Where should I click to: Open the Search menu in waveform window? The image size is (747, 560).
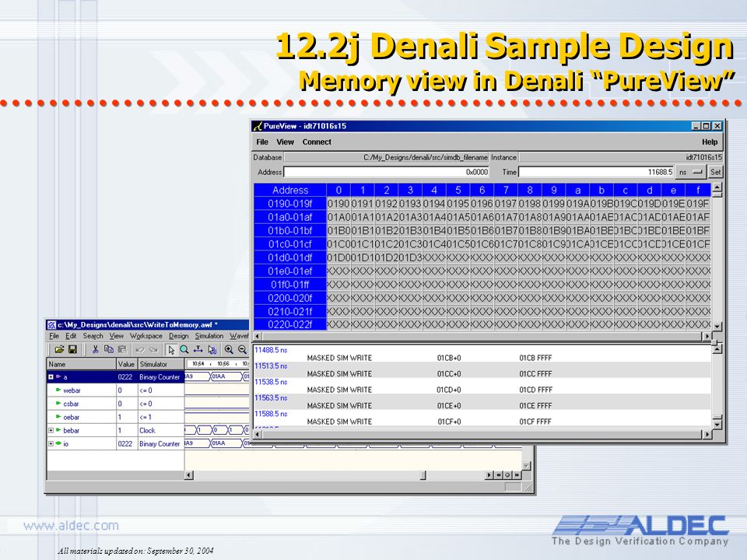pyautogui.click(x=93, y=336)
